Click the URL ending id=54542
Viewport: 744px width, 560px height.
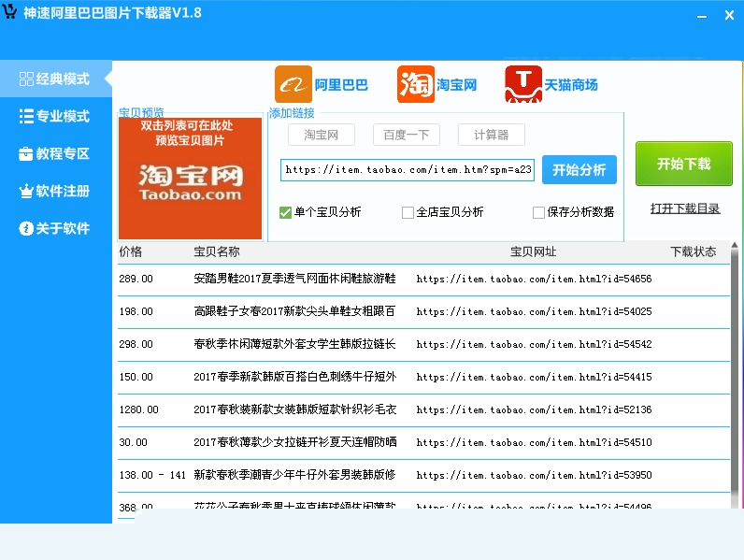click(535, 345)
